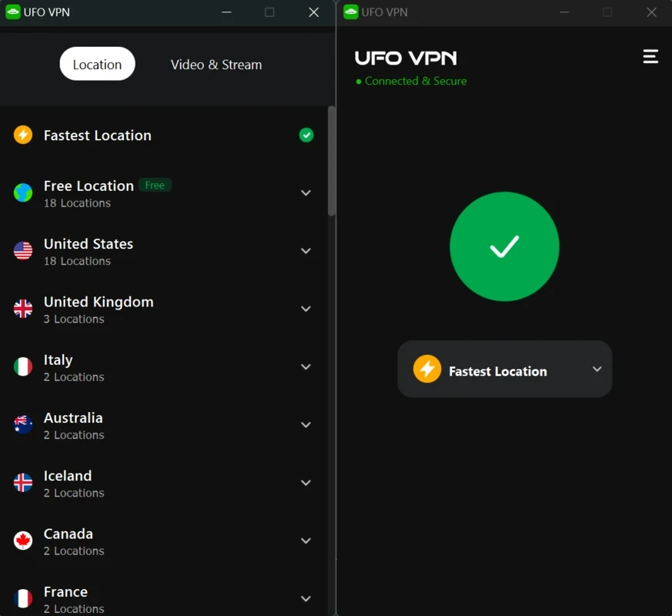Select the Location tab
672x616 pixels.
pyautogui.click(x=97, y=64)
